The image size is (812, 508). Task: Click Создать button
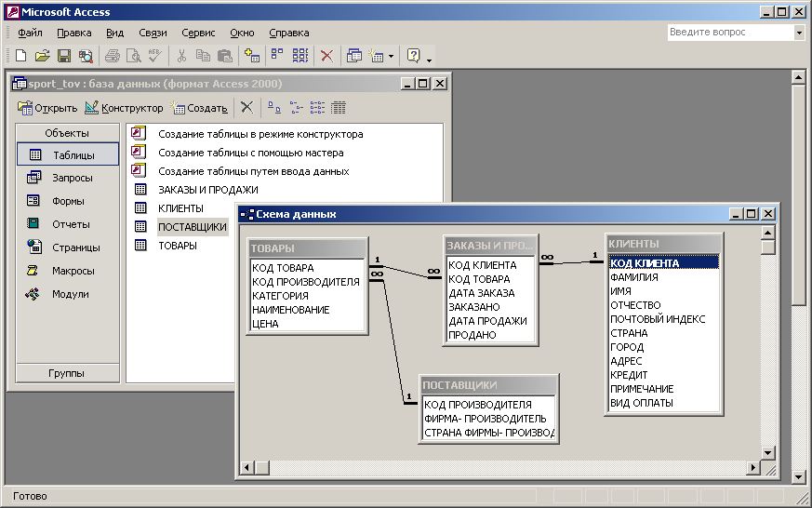[x=199, y=108]
